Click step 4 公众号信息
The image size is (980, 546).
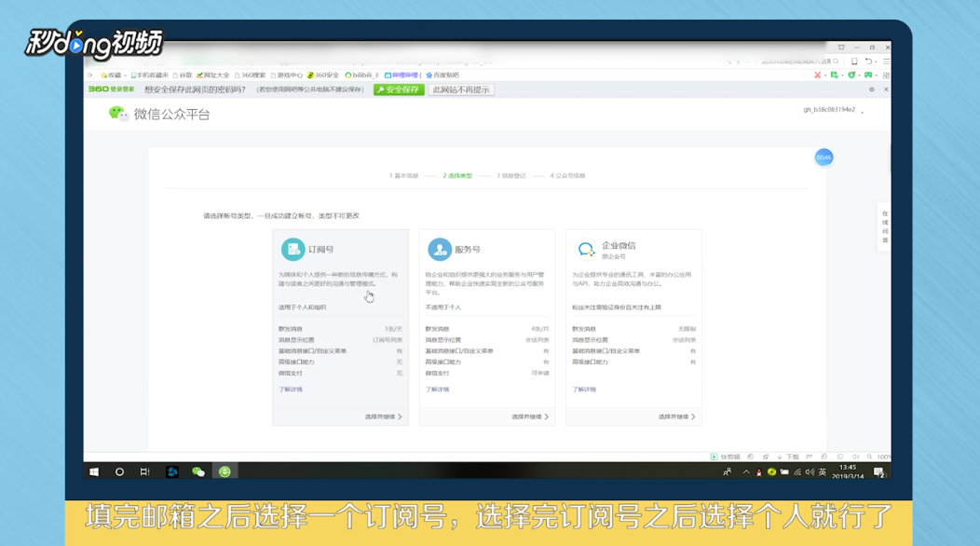pyautogui.click(x=567, y=176)
